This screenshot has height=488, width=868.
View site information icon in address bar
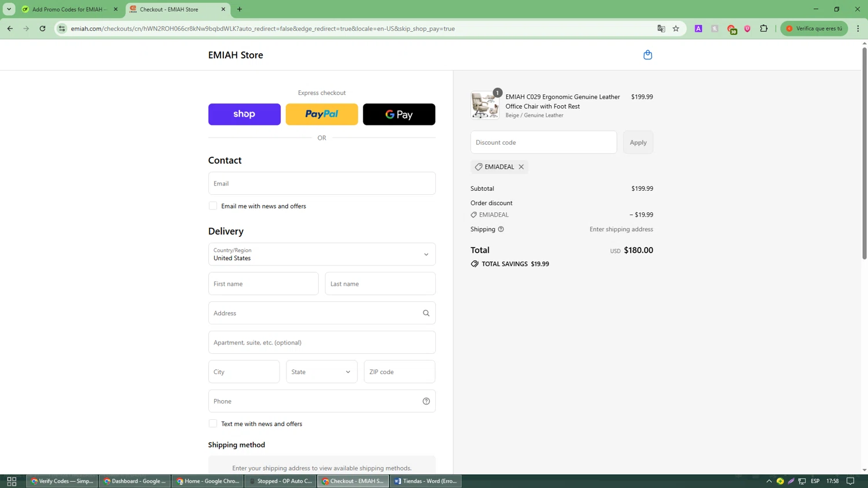[x=62, y=28]
